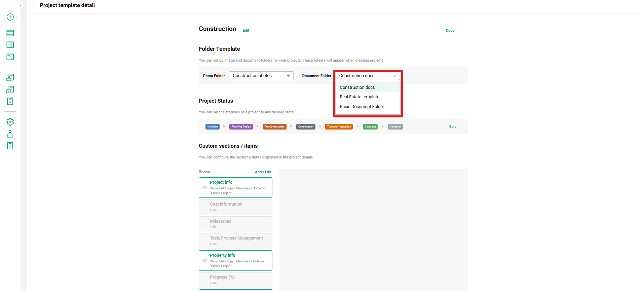
Task: Choose Basic Document Folder option
Action: click(362, 107)
